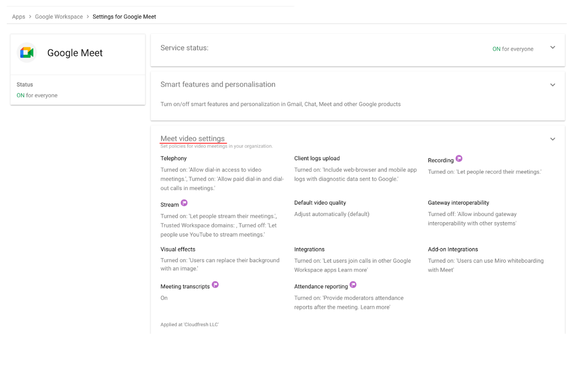Expand the Service status section chevron
Screen dimensions: 588x382
[552, 47]
